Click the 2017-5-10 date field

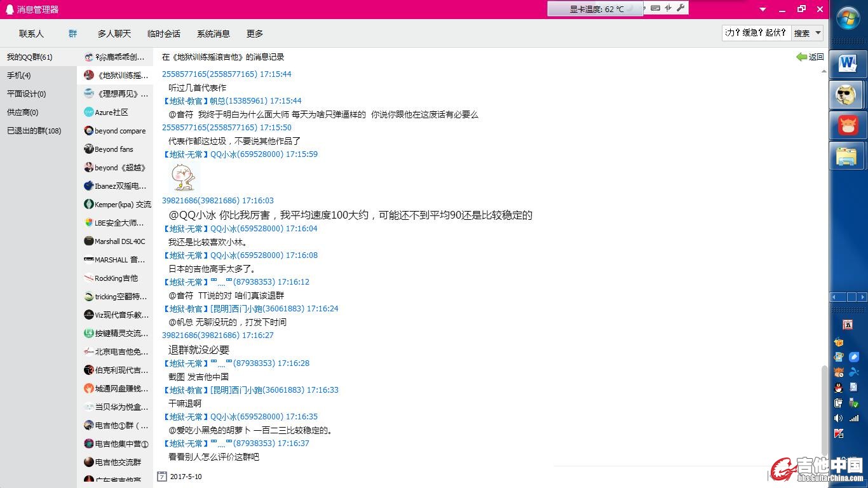point(186,477)
